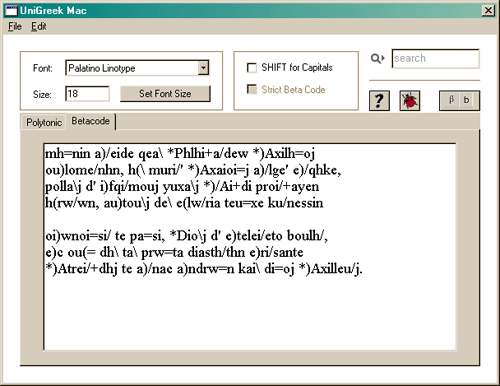Click the first line beginning mh=nin
Viewport: 500px width, 386px height.
(180, 153)
